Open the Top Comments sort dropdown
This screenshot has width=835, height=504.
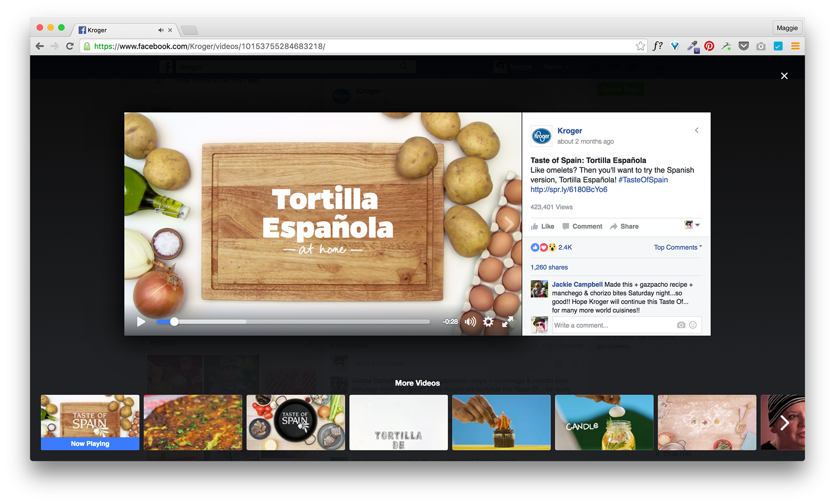click(678, 247)
